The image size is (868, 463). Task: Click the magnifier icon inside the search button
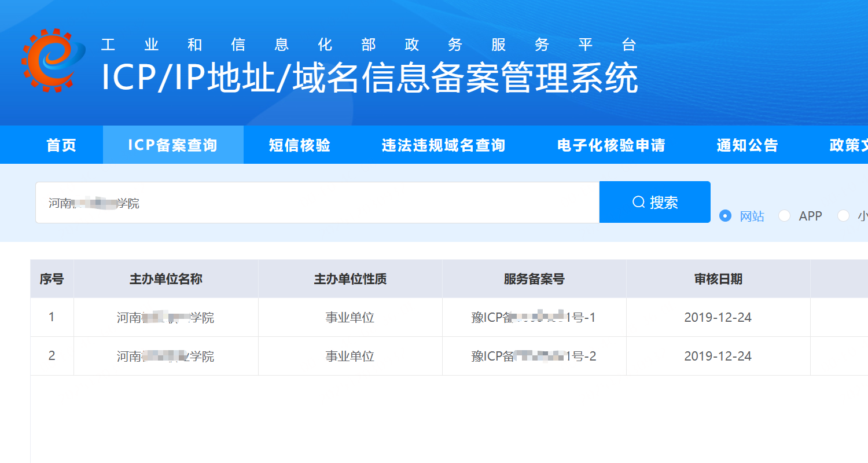[638, 201]
